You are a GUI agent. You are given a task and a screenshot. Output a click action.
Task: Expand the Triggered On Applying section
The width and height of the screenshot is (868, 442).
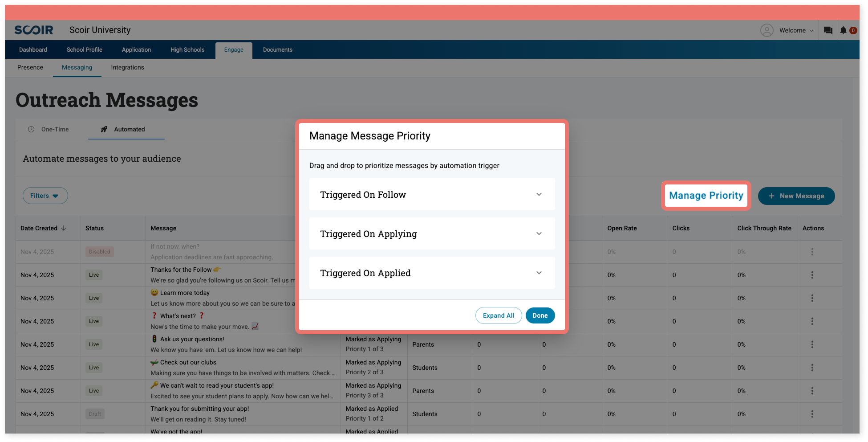coord(539,233)
